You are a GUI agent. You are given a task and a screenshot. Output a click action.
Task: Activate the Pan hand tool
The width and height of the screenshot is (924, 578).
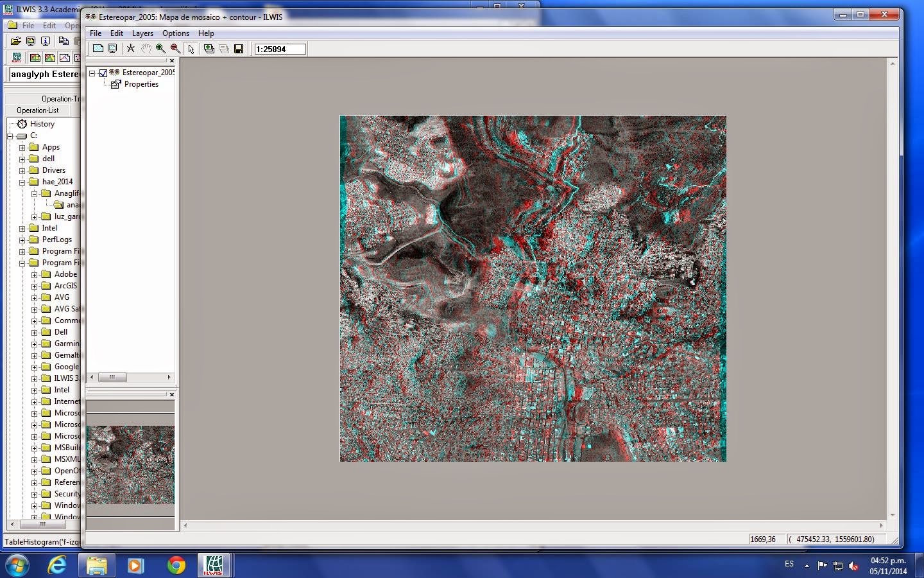(146, 49)
